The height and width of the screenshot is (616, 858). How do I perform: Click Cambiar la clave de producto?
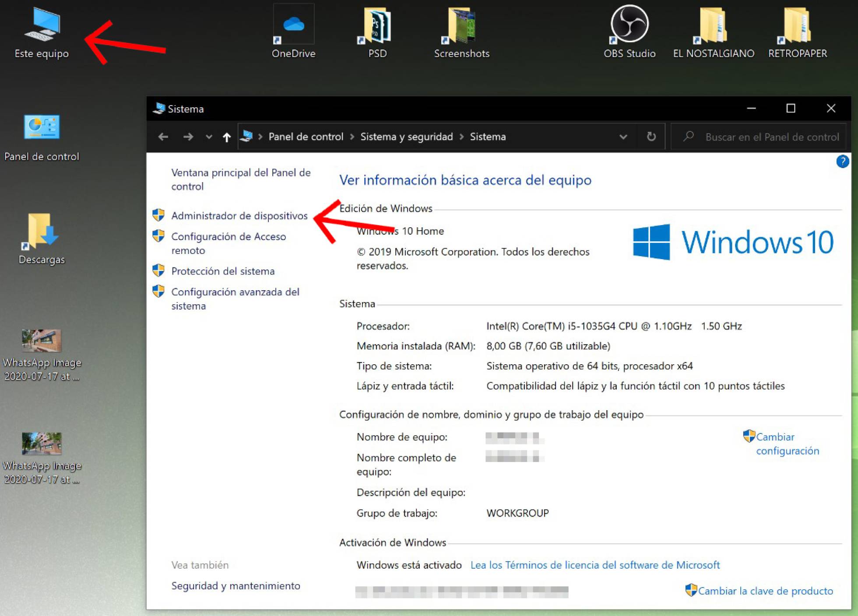point(765,591)
